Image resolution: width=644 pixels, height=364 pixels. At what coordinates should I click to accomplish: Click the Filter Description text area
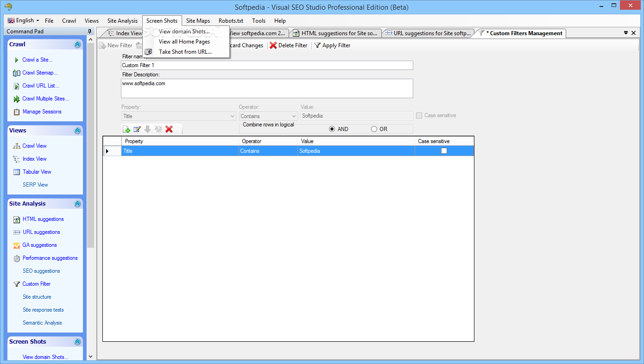(x=267, y=88)
